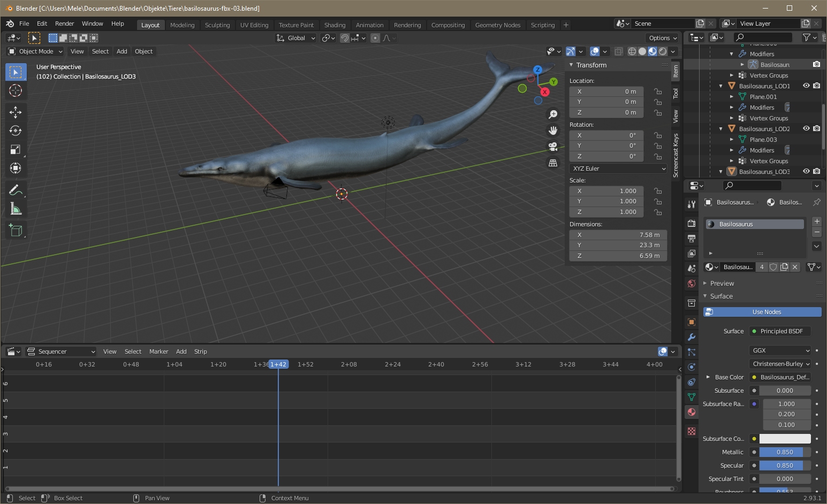Select the Move tool in the toolbar
Viewport: 827px width, 504px height.
coord(16,112)
